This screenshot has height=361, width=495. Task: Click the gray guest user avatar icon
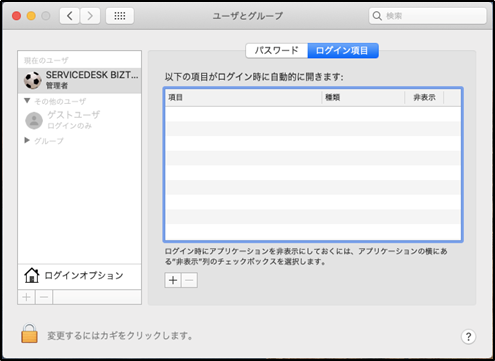[34, 120]
